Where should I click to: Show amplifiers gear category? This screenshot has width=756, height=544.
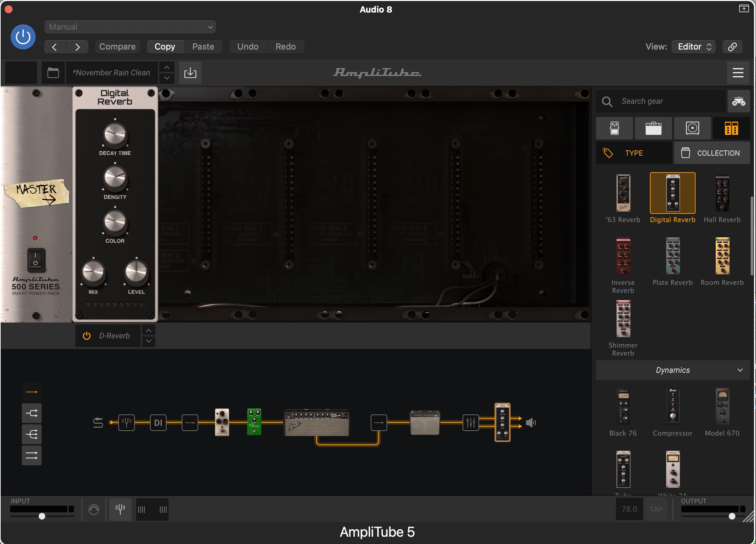point(653,128)
